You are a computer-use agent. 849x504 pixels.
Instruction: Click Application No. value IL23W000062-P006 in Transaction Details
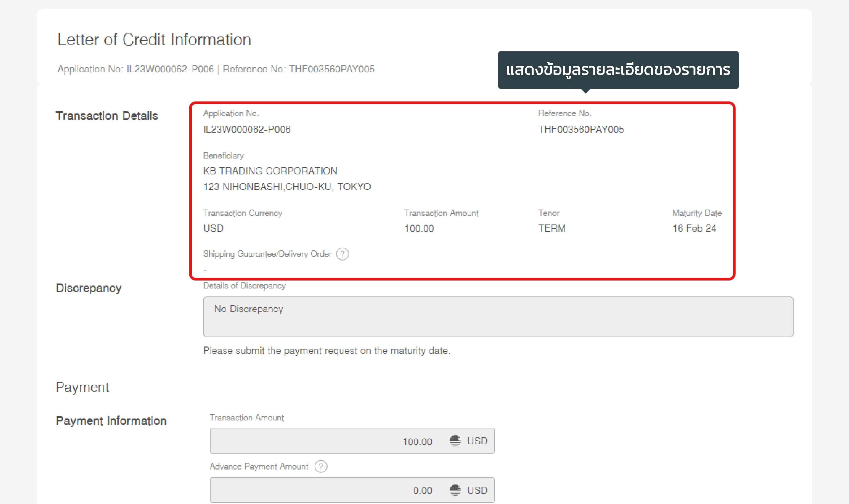click(x=247, y=129)
